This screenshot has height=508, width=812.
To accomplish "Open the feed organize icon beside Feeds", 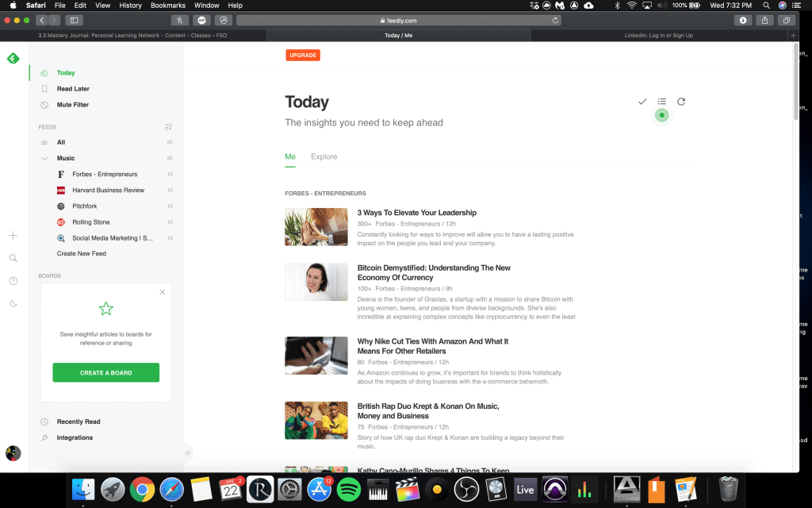I will [x=168, y=127].
